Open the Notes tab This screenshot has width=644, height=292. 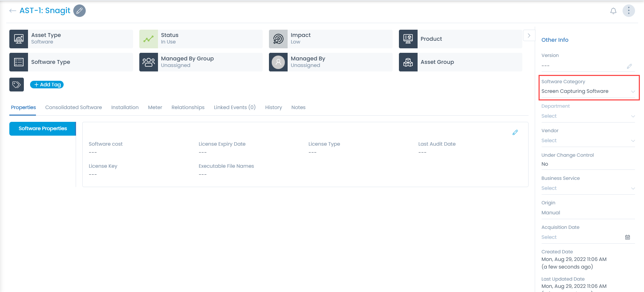click(298, 107)
